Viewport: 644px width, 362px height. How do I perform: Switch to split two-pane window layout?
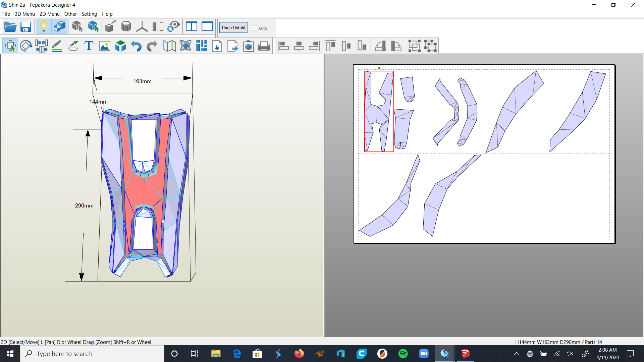click(x=192, y=27)
